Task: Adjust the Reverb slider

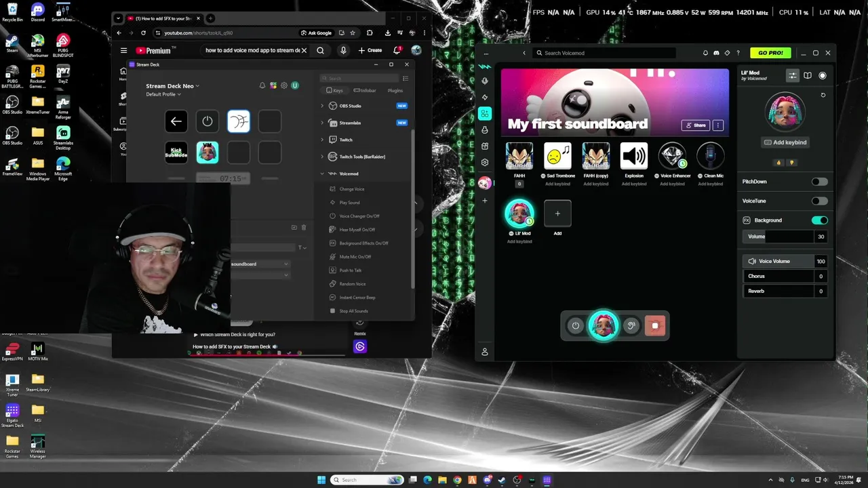Action: pos(786,291)
